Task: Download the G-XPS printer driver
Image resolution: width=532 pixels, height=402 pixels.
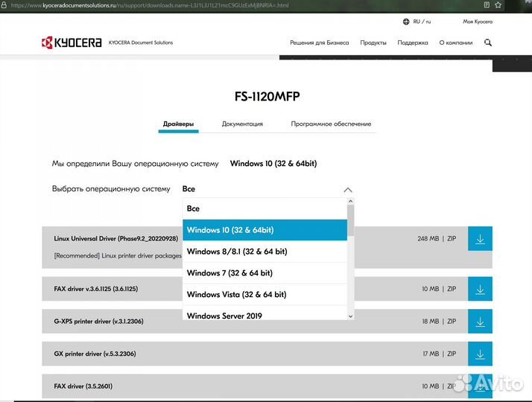Action: [x=480, y=322]
